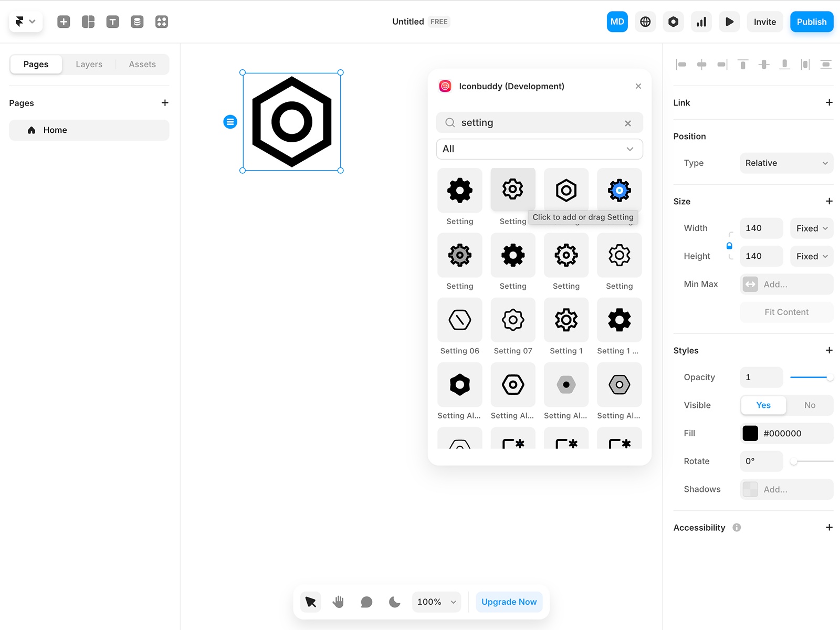Switch to the Assets tab

[x=142, y=64]
